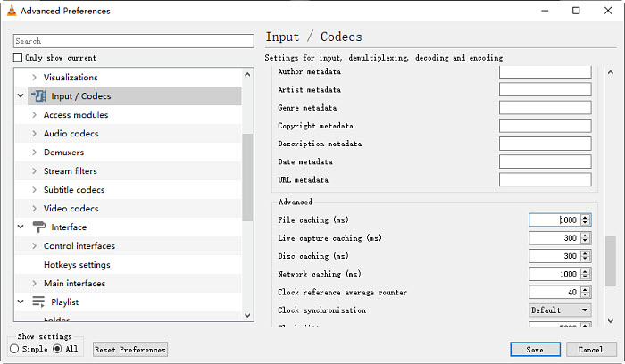This screenshot has width=625, height=364.
Task: Click the VLC cone icon in title bar
Action: tap(10, 11)
